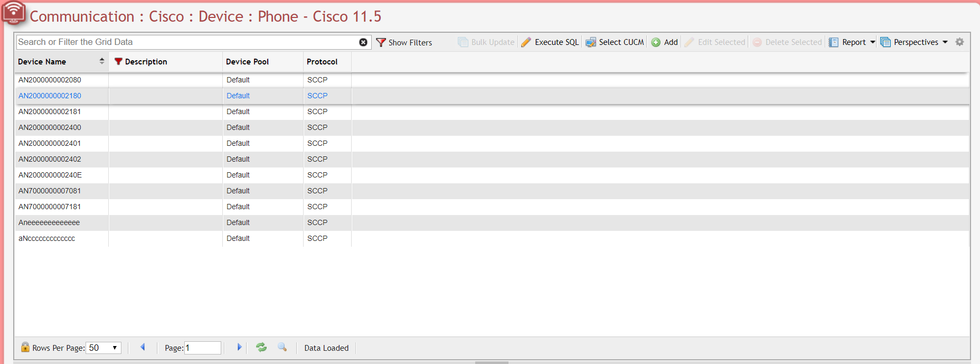Image resolution: width=980 pixels, height=364 pixels.
Task: Click the lock icon beside Rows Per Page
Action: [x=25, y=347]
